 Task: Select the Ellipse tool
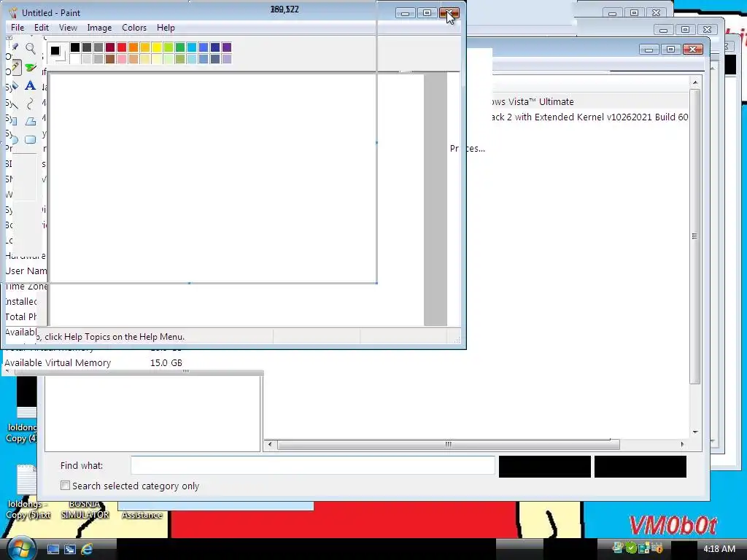15,140
